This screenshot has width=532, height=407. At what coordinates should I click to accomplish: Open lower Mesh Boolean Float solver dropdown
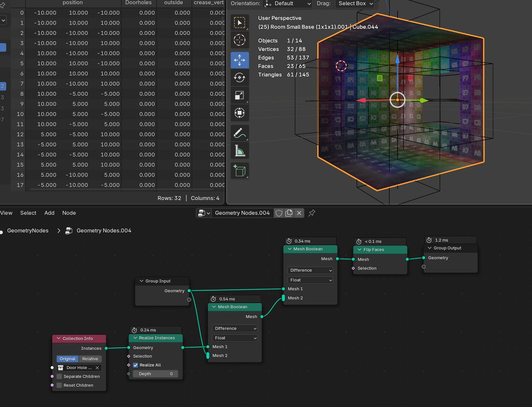point(235,338)
